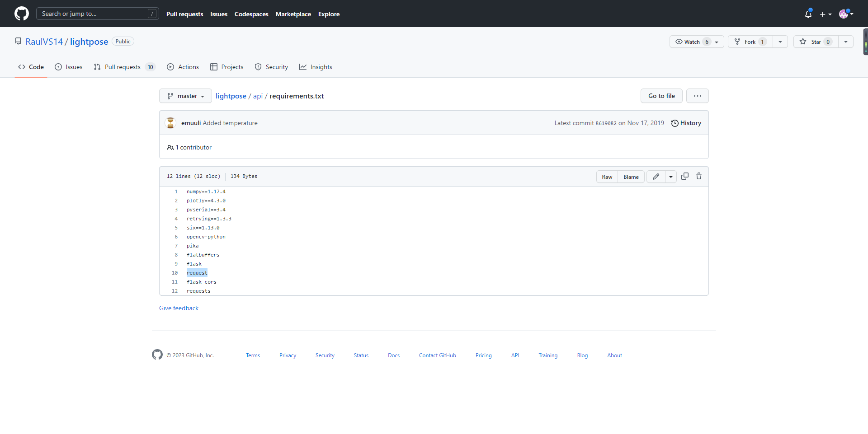Open the create new plus menu
868x434 pixels.
(x=826, y=14)
